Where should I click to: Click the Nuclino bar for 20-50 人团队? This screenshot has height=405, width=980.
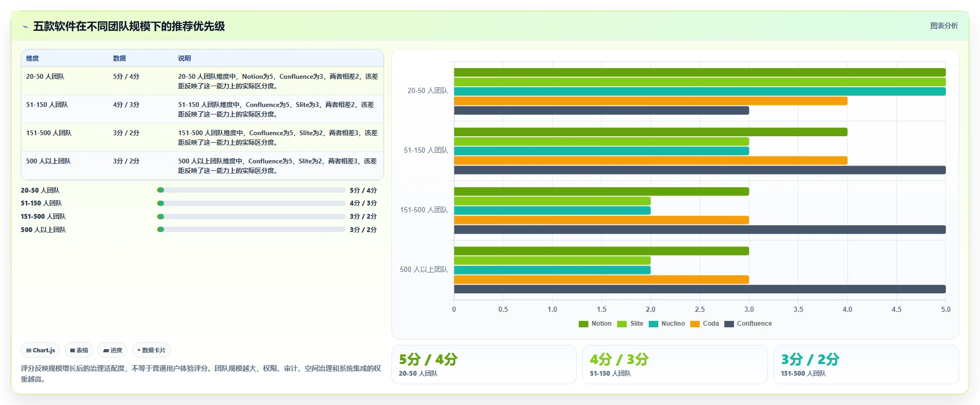tap(700, 92)
